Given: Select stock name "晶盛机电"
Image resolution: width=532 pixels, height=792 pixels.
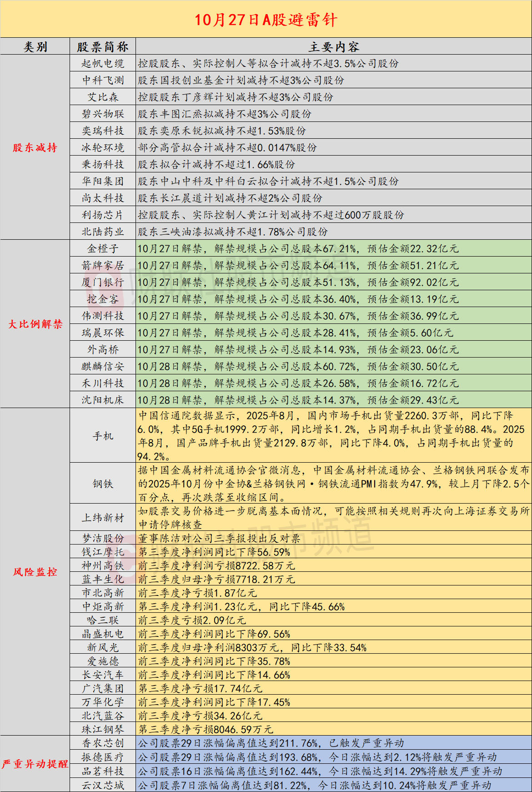Looking at the screenshot, I should (x=103, y=634).
